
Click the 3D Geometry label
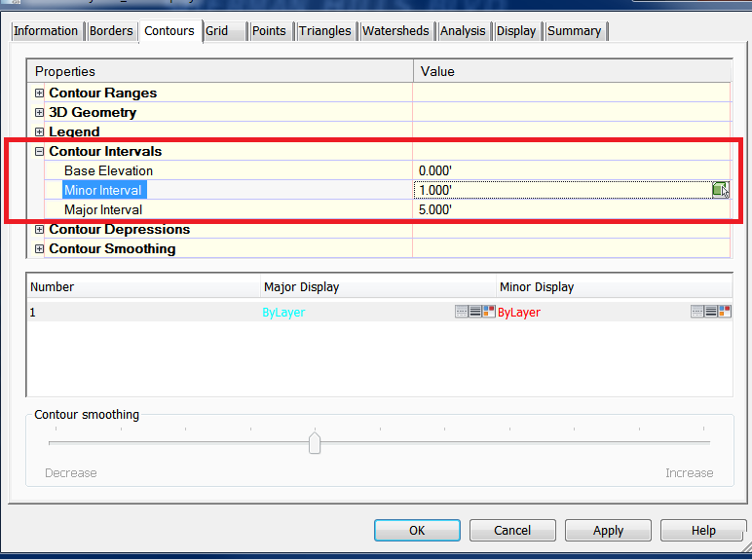coord(93,112)
